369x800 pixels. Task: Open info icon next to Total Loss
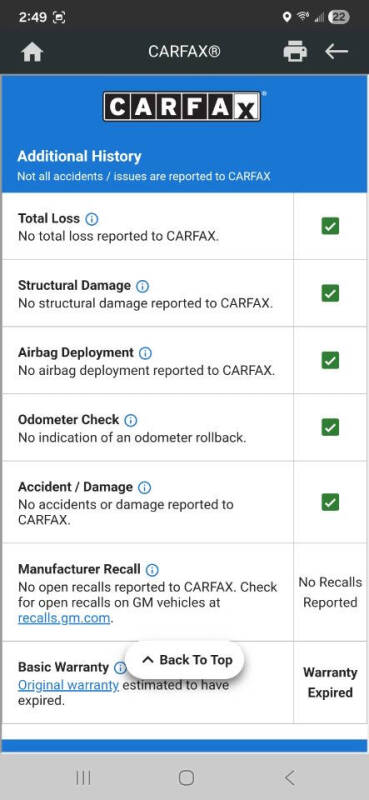[91, 219]
